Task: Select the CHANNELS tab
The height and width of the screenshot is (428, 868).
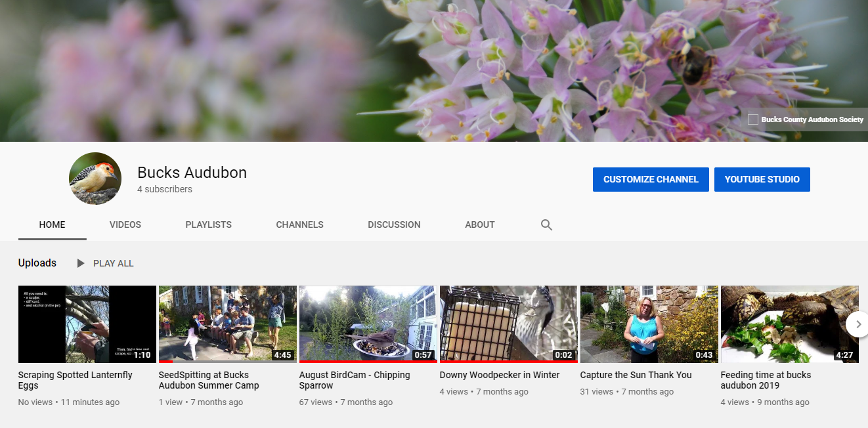Action: pos(300,225)
